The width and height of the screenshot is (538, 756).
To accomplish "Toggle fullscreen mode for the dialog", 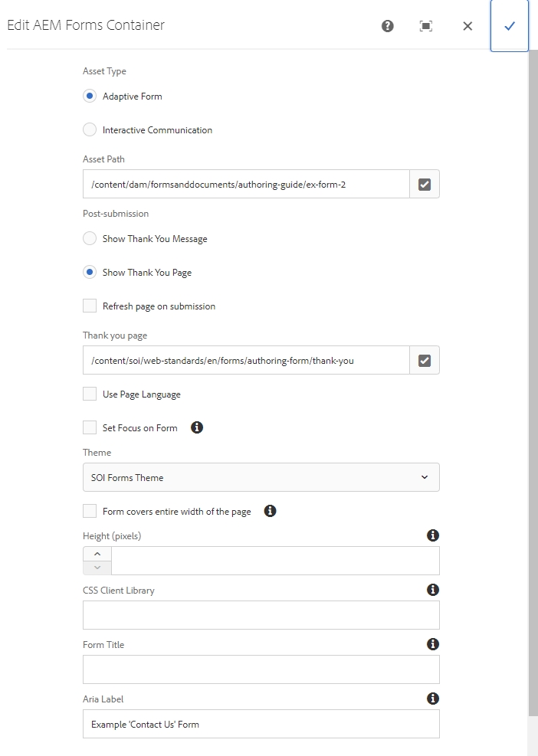I will 426,26.
